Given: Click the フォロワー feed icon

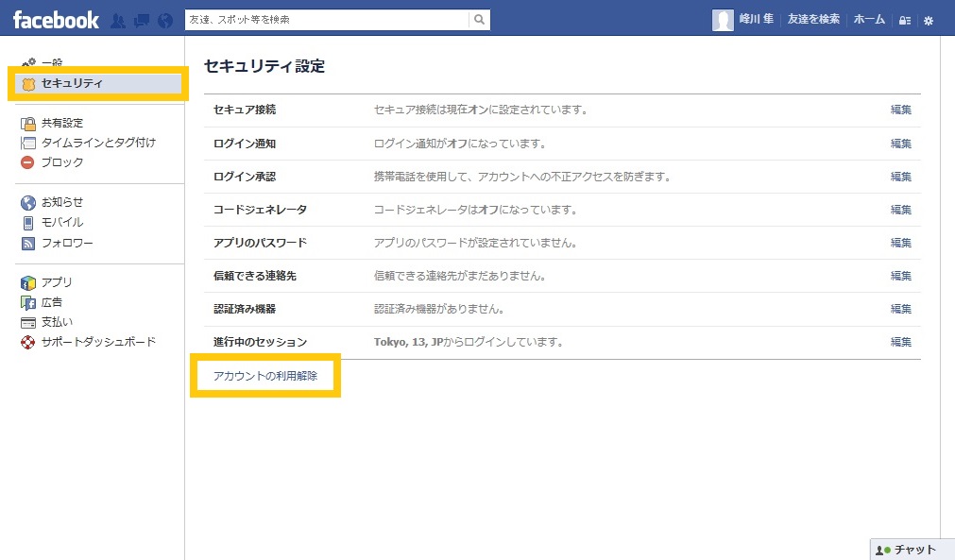Looking at the screenshot, I should 28,244.
